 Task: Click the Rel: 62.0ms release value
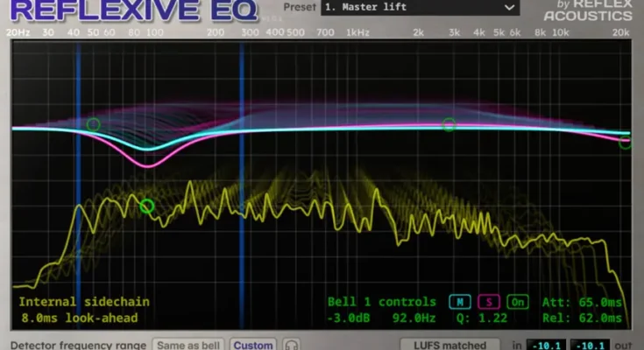click(582, 318)
